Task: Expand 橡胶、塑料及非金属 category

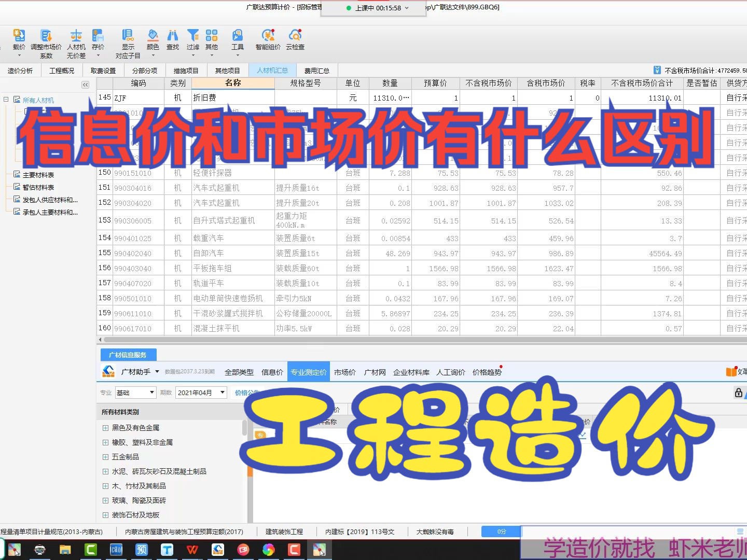Action: click(105, 442)
